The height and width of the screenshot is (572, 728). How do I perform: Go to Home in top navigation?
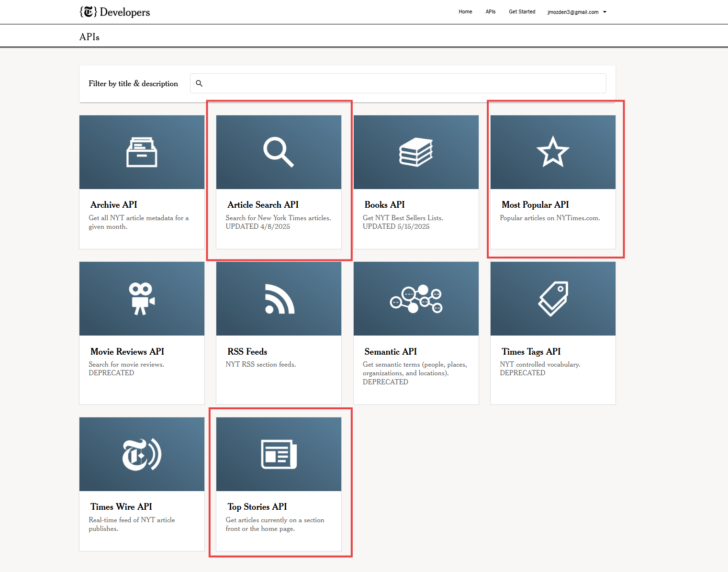465,12
